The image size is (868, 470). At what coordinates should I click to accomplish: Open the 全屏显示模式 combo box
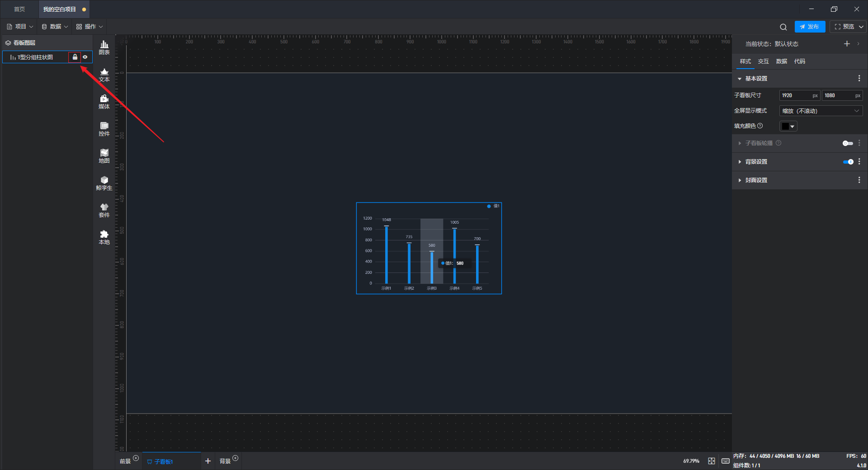[821, 111]
